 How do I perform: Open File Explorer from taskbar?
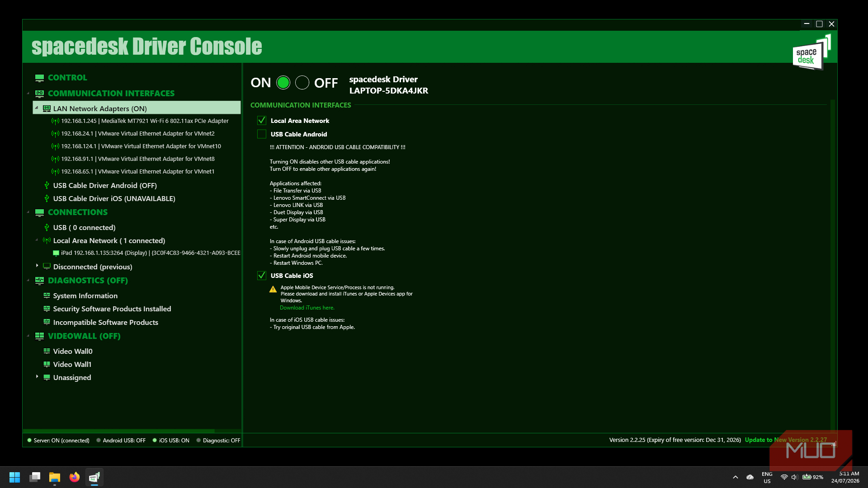(x=55, y=477)
